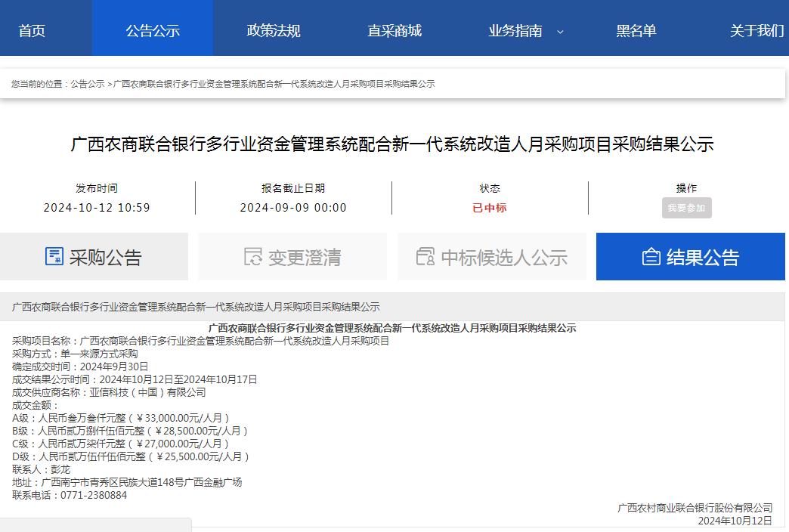Click the A级 price line ￥33,000.00
The width and height of the screenshot is (789, 532).
(x=121, y=418)
